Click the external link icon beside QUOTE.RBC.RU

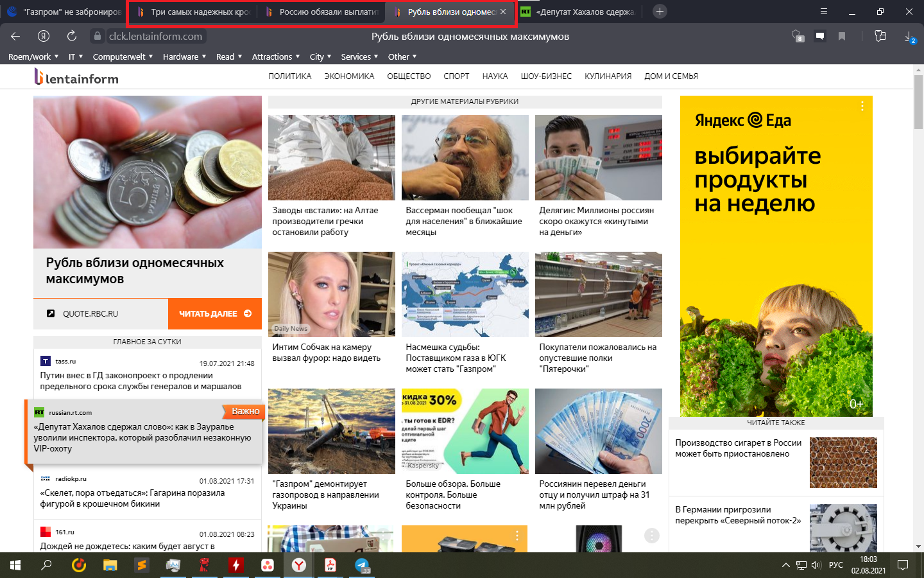(51, 313)
